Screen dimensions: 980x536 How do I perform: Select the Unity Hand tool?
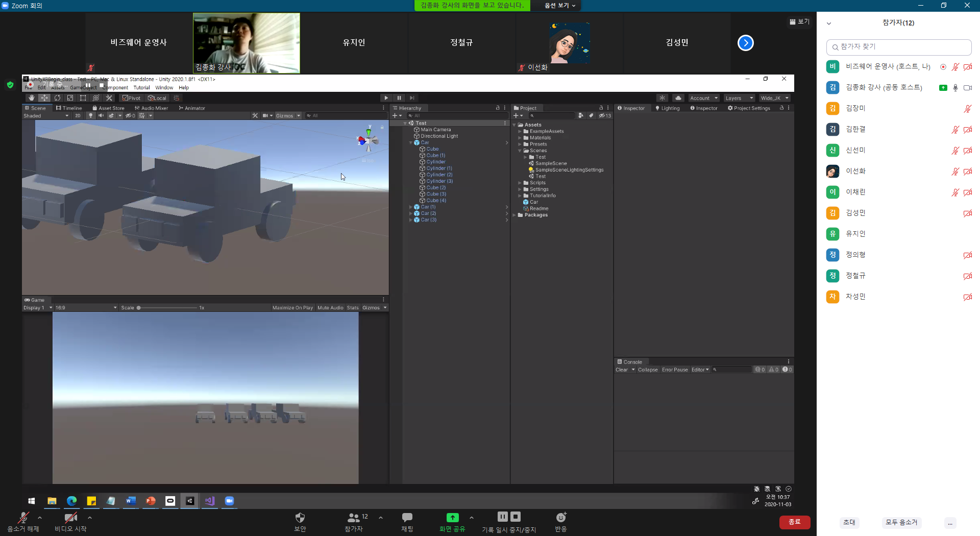[32, 98]
